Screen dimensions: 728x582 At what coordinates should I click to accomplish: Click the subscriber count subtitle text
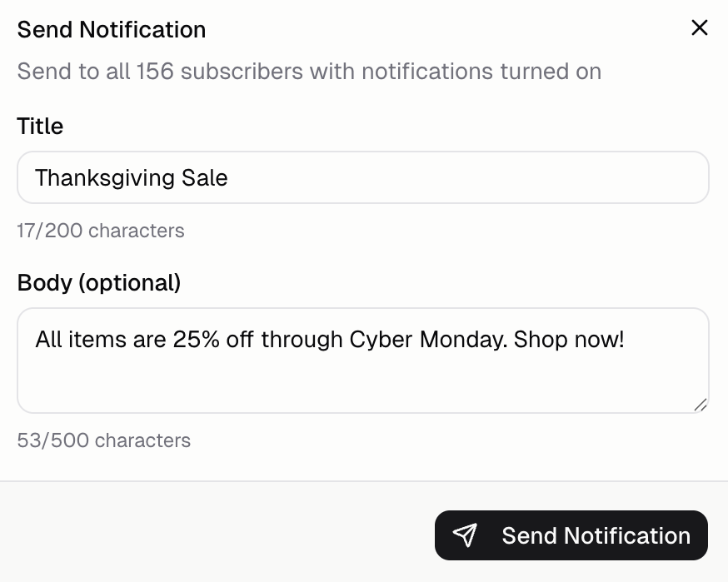click(x=308, y=72)
